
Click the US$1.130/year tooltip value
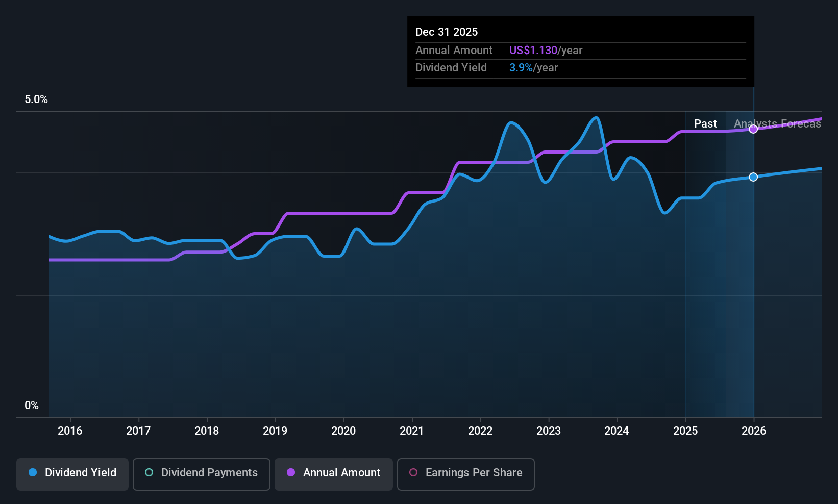tap(546, 50)
